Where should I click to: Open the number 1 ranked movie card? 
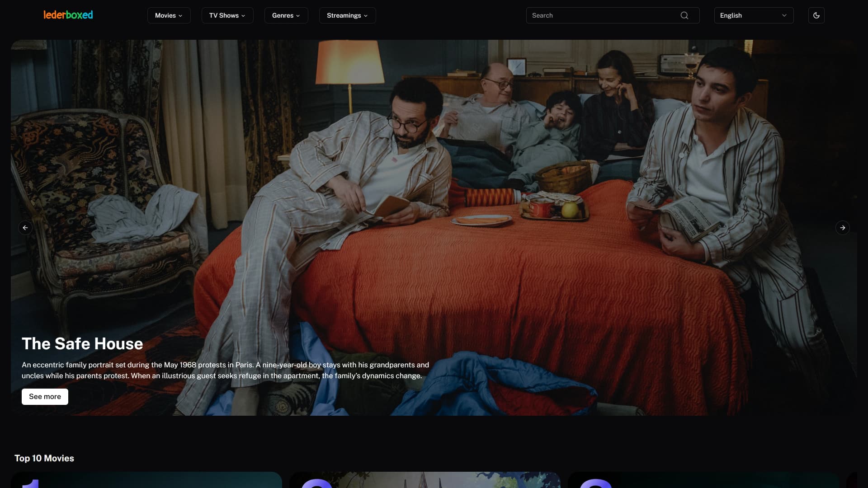click(x=146, y=480)
